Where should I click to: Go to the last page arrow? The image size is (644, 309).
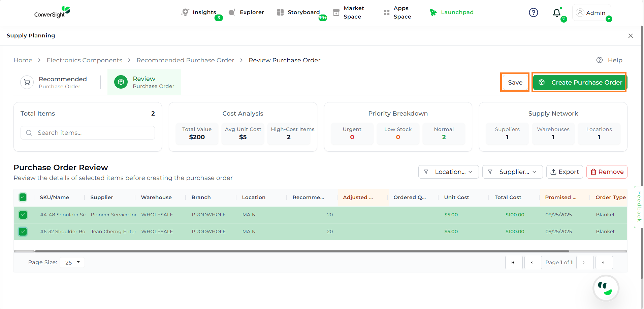604,262
